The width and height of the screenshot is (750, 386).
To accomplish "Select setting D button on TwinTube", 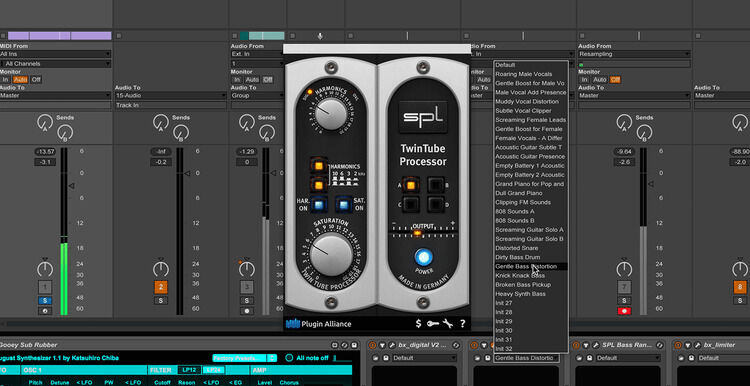I will 435,205.
